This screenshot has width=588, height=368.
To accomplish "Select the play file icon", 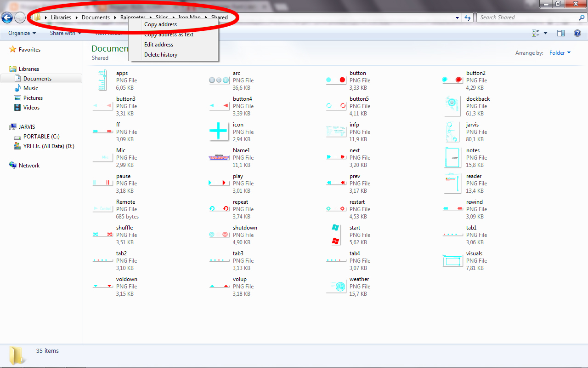I will click(x=219, y=183).
